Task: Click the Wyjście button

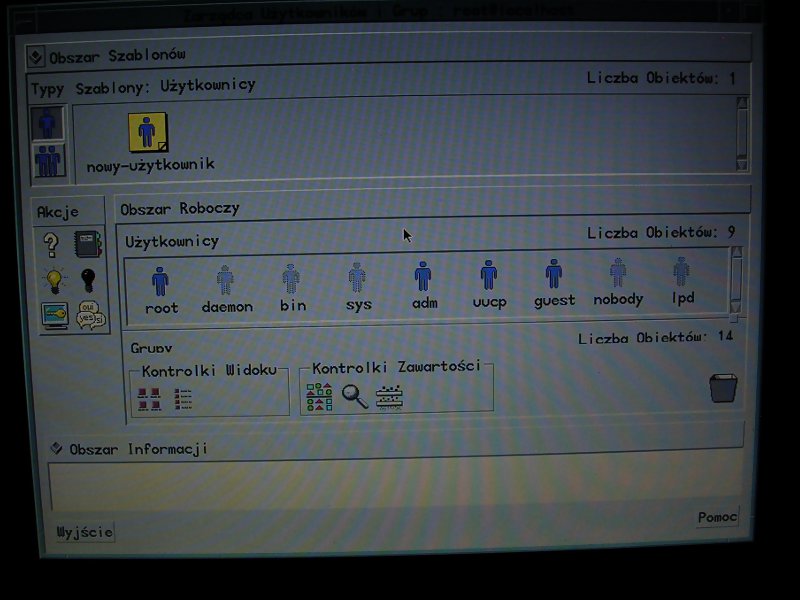Action: click(85, 531)
